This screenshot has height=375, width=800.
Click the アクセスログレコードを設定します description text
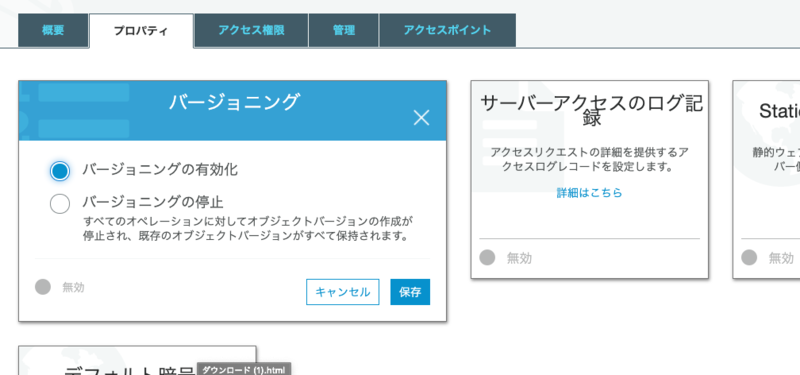pyautogui.click(x=589, y=159)
